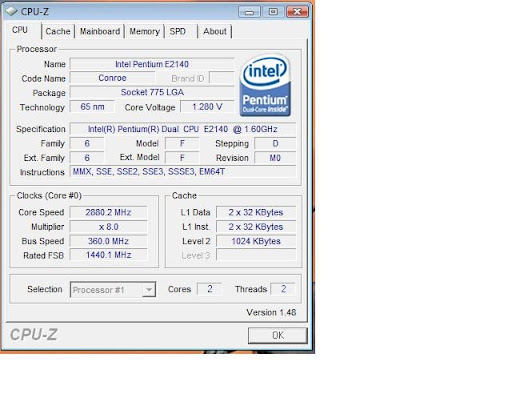Select the Code Name value Conroe
512x410 pixels.
tap(112, 78)
